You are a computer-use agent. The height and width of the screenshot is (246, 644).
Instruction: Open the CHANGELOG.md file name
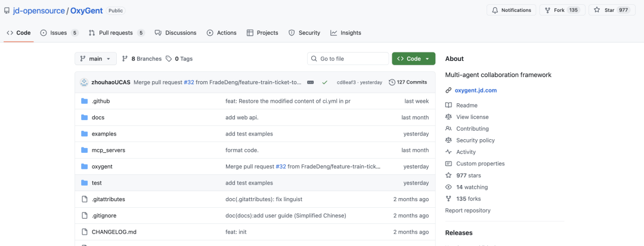(x=114, y=232)
